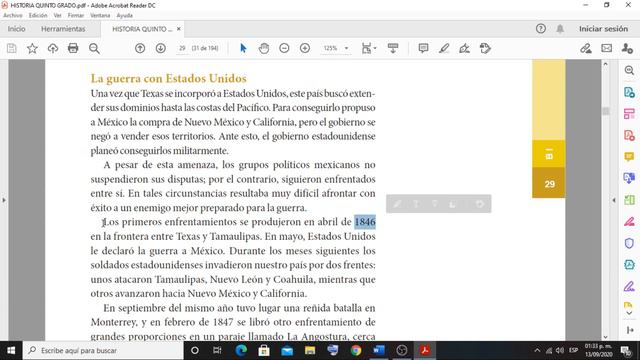Open Google Chrome from the taskbar
The height and width of the screenshot is (360, 640).
click(x=356, y=350)
